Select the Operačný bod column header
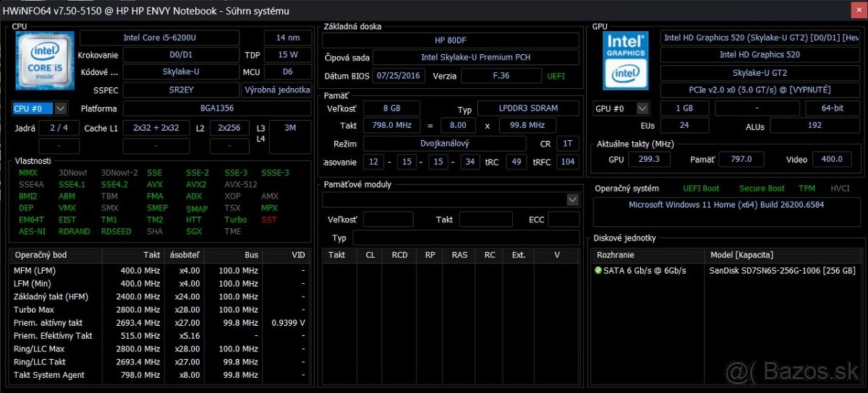 coord(55,255)
